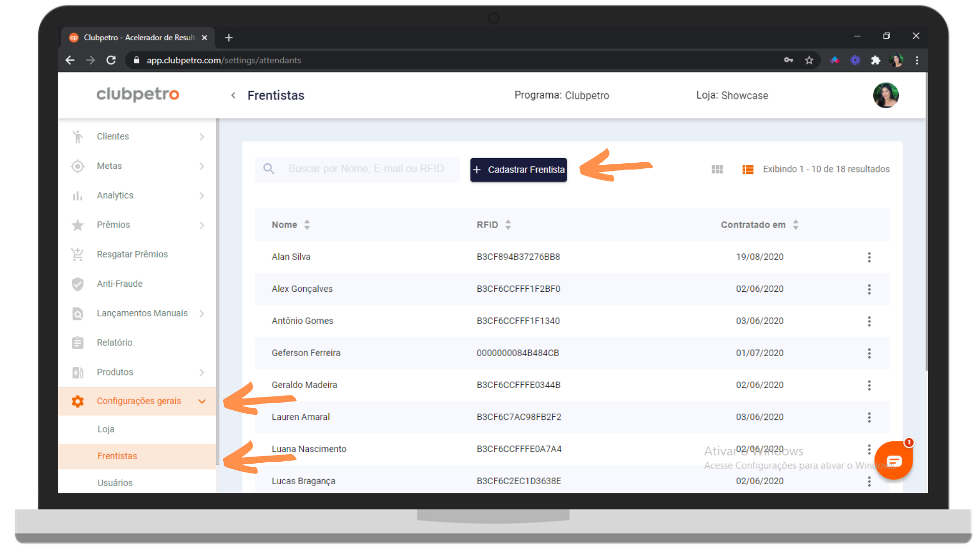Bookmark page with star icon
This screenshot has height=551, width=980.
pyautogui.click(x=809, y=60)
